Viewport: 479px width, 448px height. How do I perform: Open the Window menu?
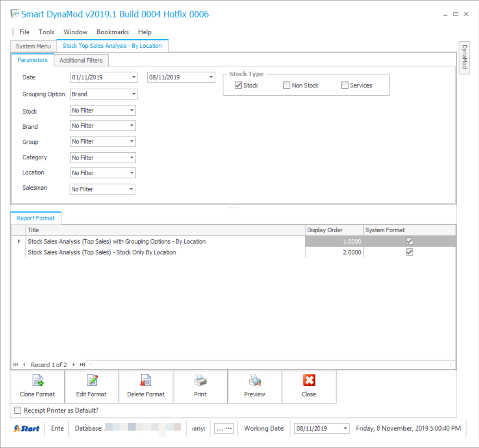76,32
